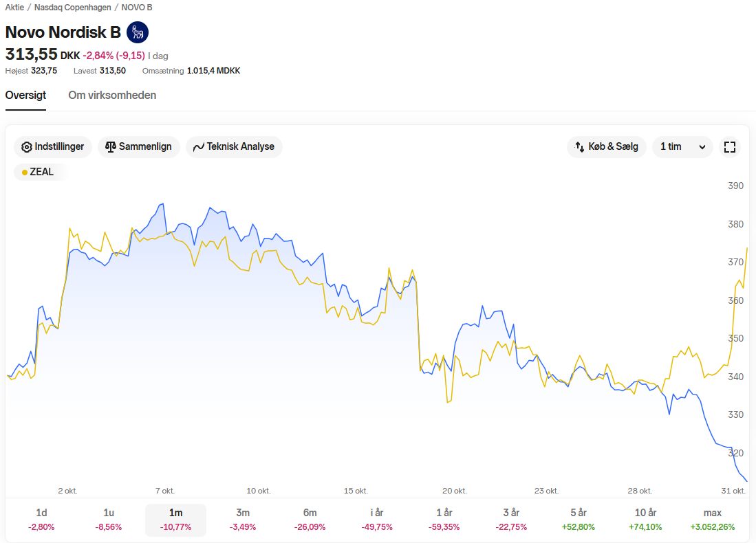756x543 pixels.
Task: Select the max time period
Action: point(713,520)
